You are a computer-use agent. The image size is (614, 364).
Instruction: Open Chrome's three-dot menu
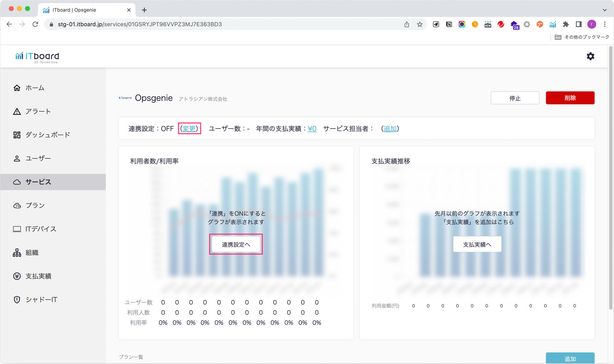click(x=604, y=24)
